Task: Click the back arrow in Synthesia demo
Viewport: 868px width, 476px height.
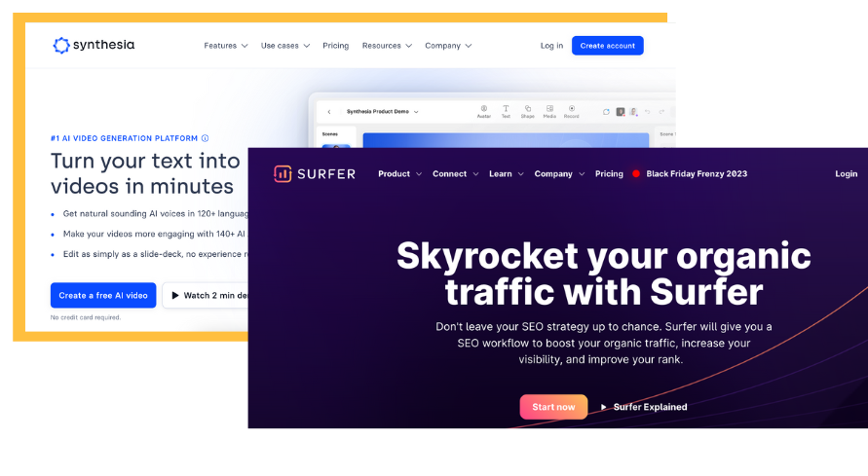Action: (x=329, y=112)
